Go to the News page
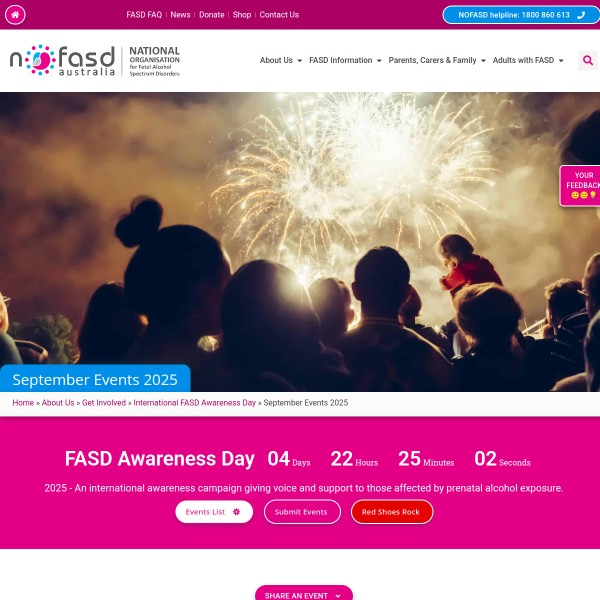600x600 pixels. point(180,15)
